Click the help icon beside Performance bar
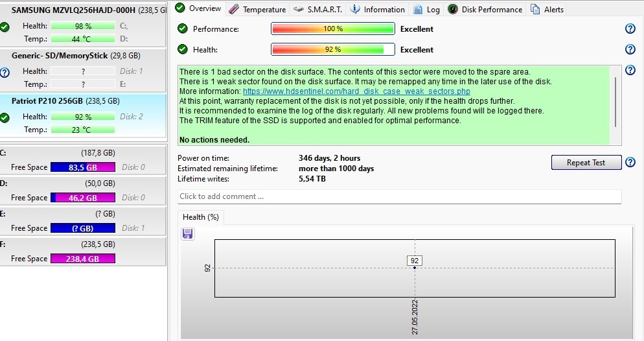 [630, 29]
